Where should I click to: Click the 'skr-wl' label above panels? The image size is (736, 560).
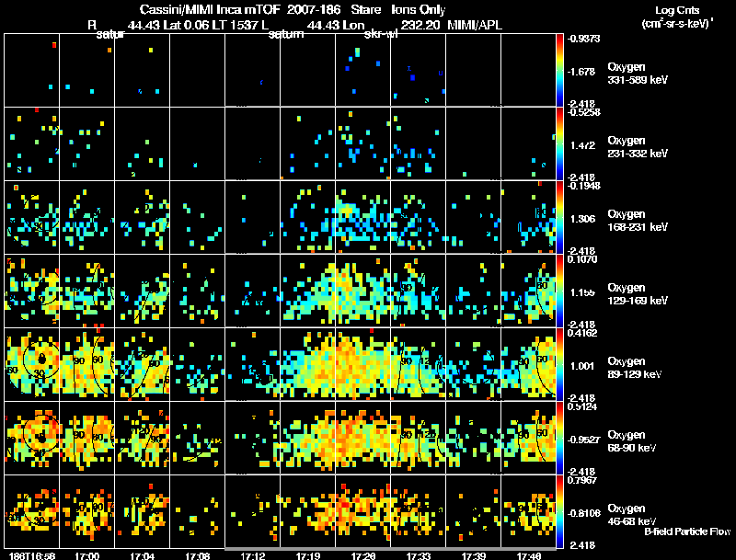[x=381, y=34]
